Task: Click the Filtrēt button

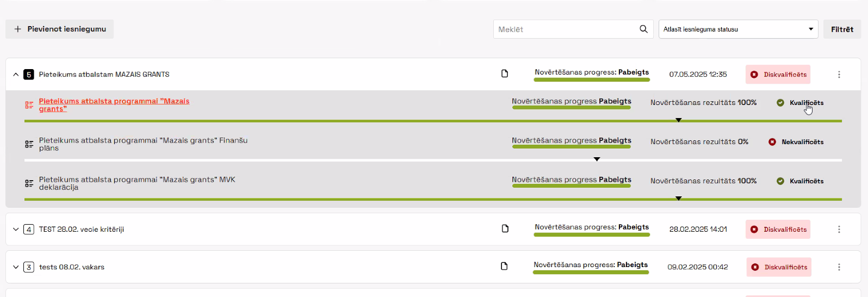Action: 842,29
